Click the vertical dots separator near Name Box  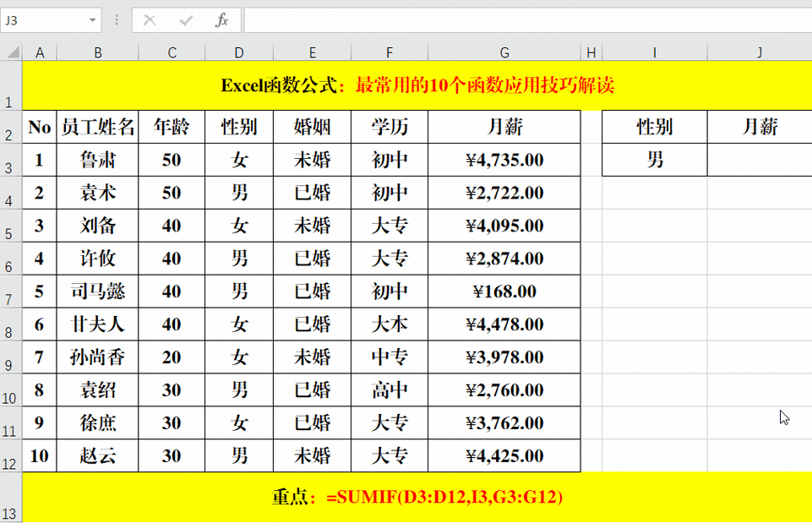[x=116, y=19]
